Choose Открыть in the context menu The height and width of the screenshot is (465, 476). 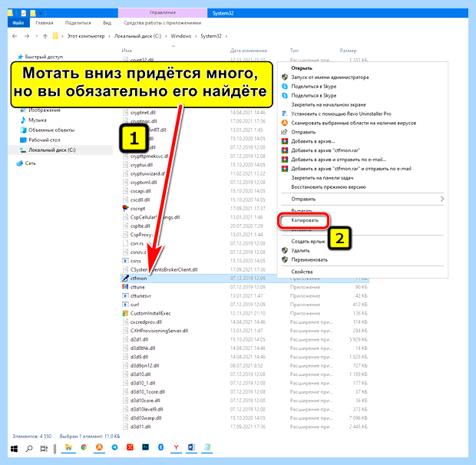tap(302, 68)
